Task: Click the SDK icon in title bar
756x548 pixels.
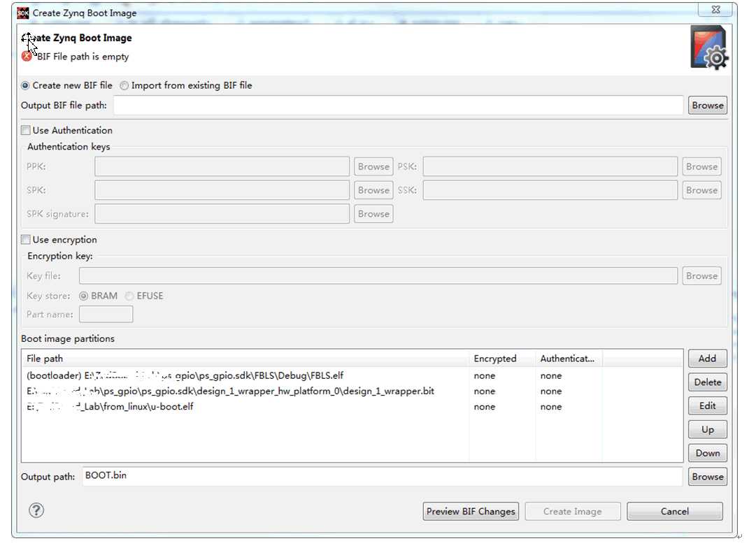Action: click(22, 13)
